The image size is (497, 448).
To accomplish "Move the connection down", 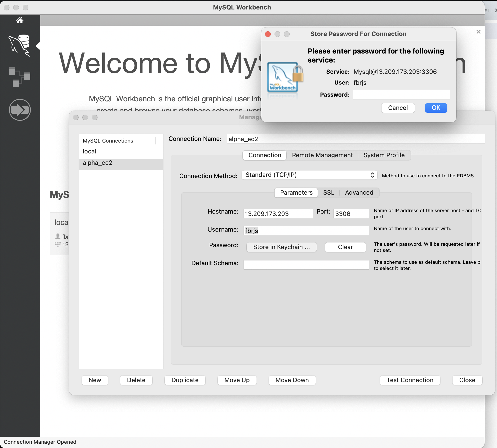I will 292,380.
